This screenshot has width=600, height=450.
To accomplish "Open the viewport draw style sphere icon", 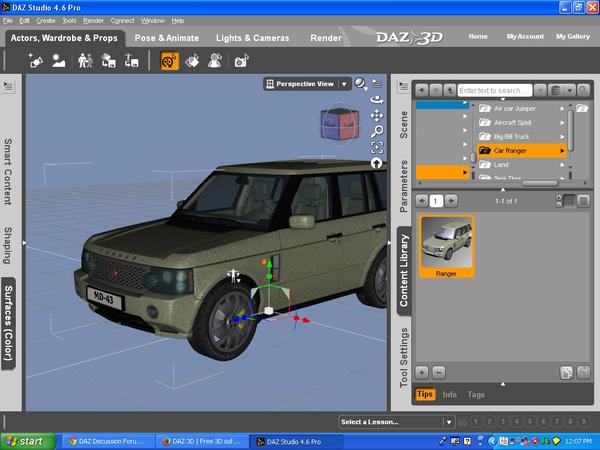I will [360, 83].
